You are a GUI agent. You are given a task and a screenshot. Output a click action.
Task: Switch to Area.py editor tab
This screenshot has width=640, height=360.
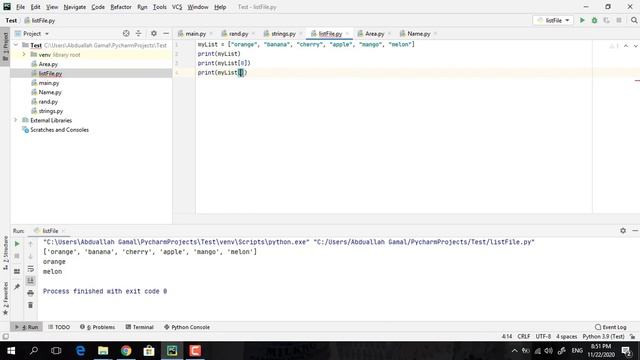point(374,33)
